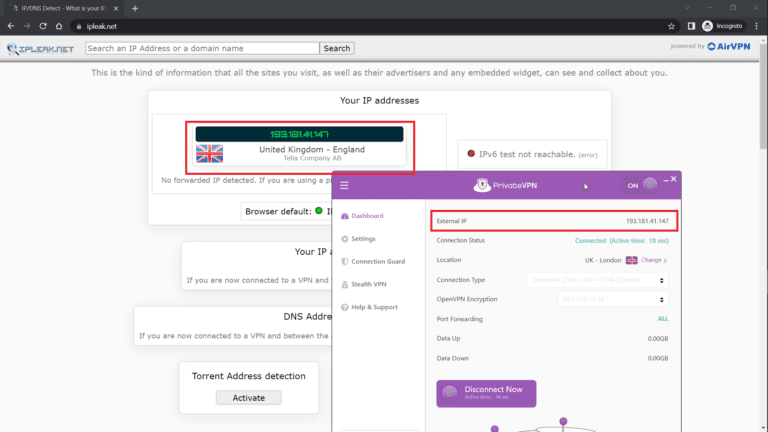Close the PrivateVPN window

[674, 179]
